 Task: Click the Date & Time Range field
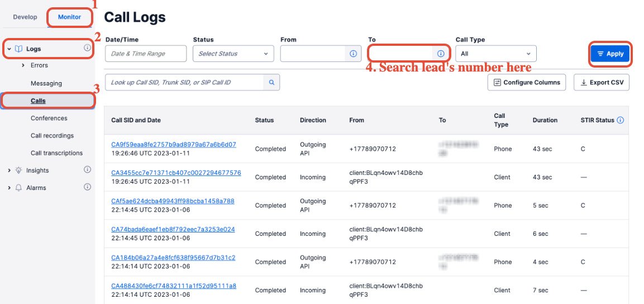[146, 54]
